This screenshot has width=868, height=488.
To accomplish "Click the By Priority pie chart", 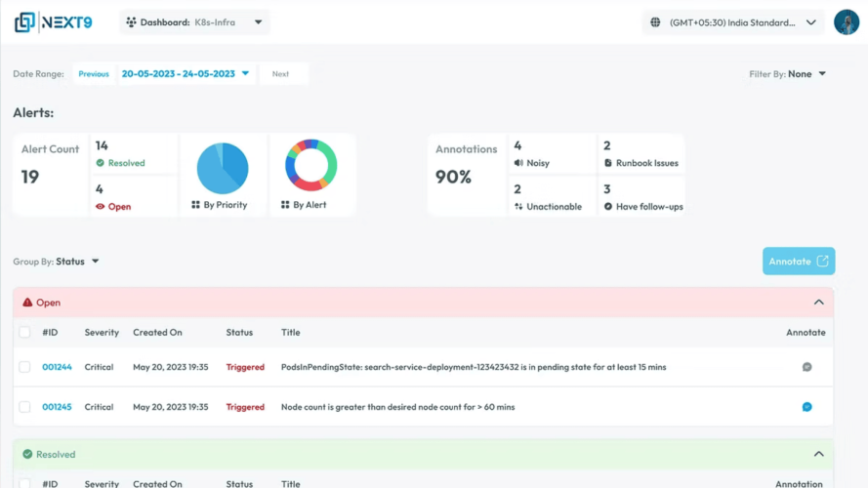I will click(x=223, y=168).
